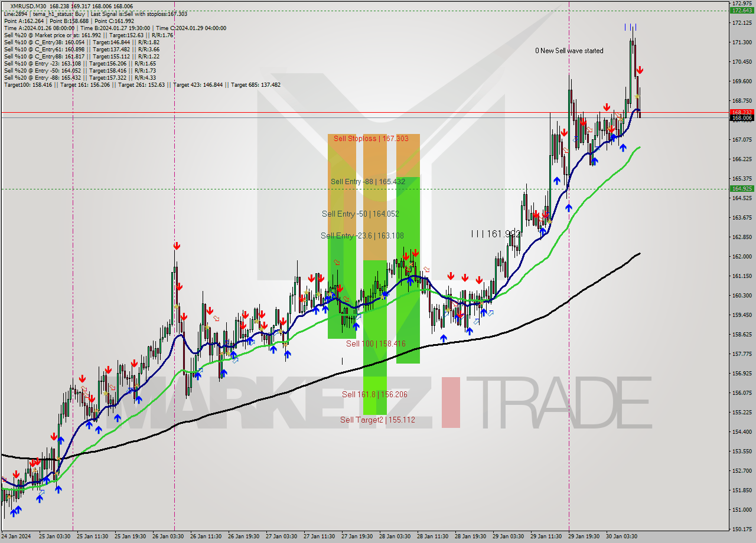Click the '26 Jan 19:30' time axis label
The width and height of the screenshot is (756, 543).
point(244,537)
